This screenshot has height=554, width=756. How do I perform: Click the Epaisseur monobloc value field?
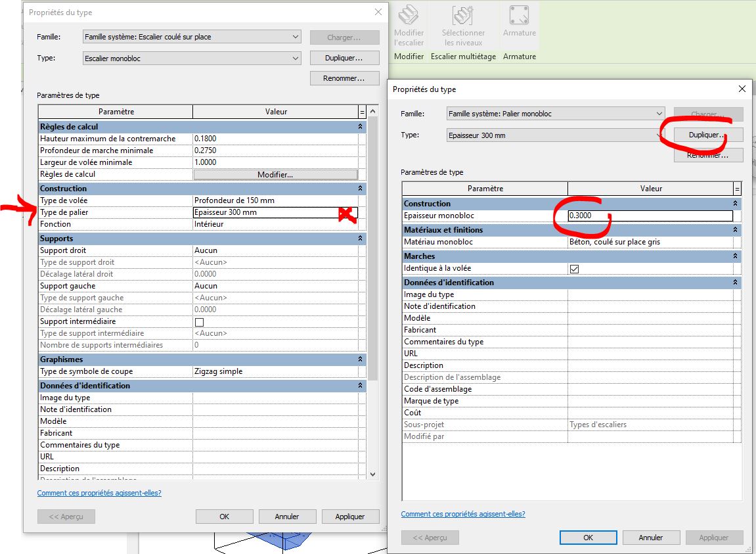650,216
